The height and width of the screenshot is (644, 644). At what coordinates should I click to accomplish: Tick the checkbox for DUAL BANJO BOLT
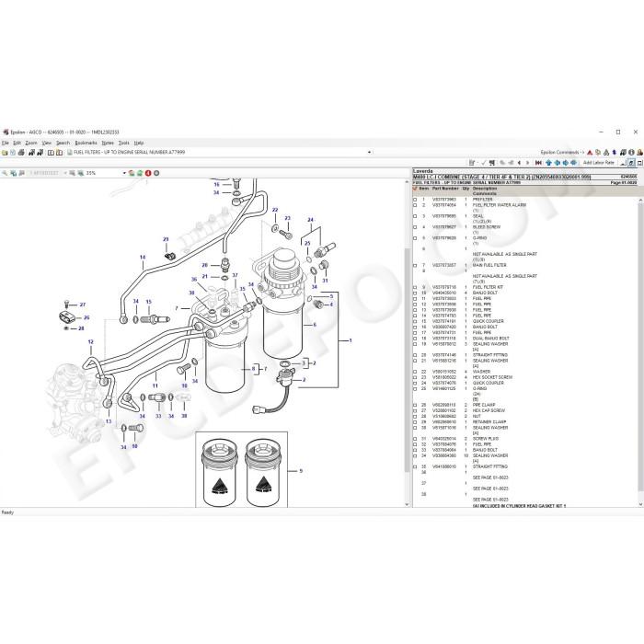[415, 339]
